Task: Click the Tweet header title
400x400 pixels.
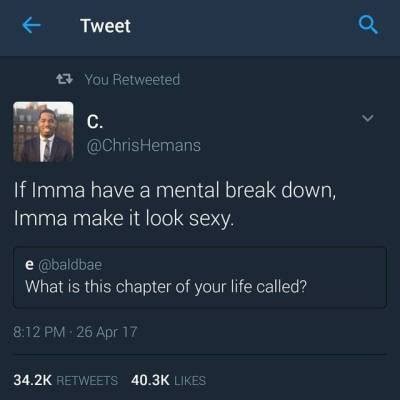Action: click(x=105, y=26)
